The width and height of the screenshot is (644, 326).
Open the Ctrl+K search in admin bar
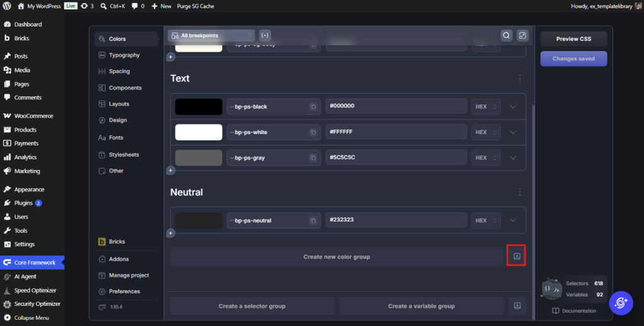click(x=113, y=6)
